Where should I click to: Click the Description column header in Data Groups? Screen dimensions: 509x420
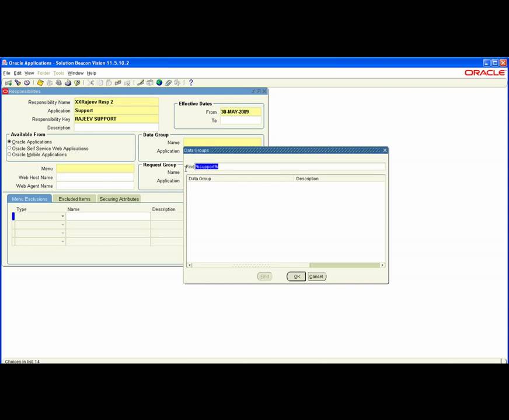click(x=340, y=178)
